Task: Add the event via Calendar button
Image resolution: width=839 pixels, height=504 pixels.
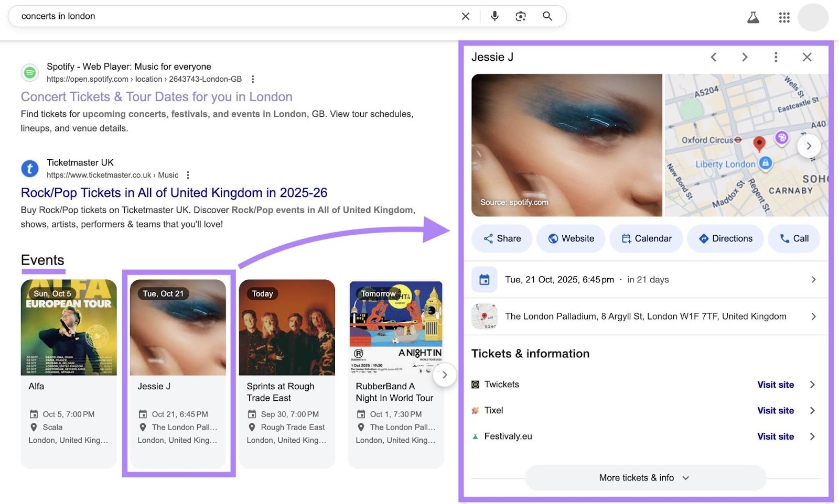Action: point(646,238)
